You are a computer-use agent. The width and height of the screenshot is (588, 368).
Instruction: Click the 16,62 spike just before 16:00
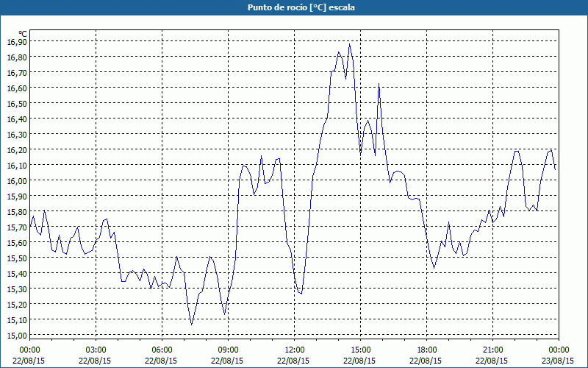[x=379, y=84]
